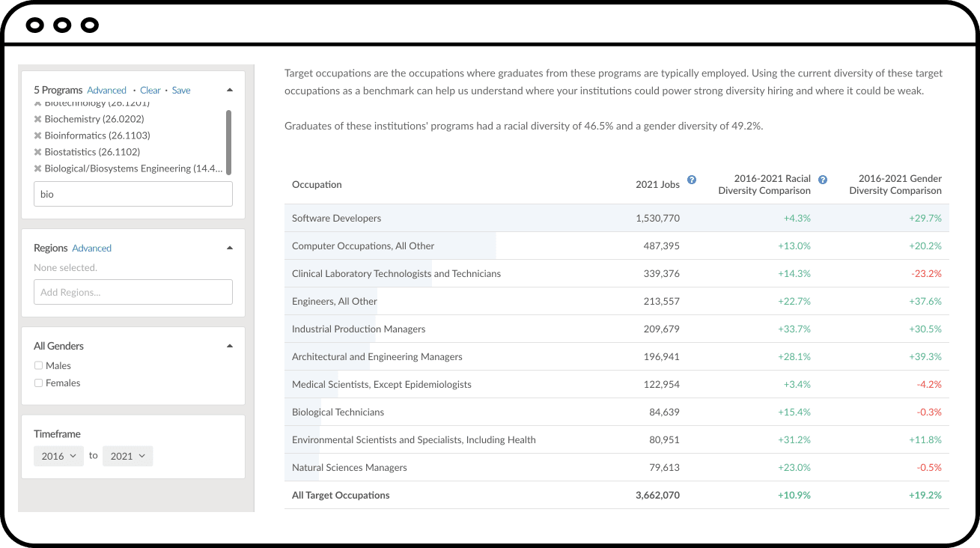Clear selected programs
980x548 pixels.
click(x=150, y=90)
